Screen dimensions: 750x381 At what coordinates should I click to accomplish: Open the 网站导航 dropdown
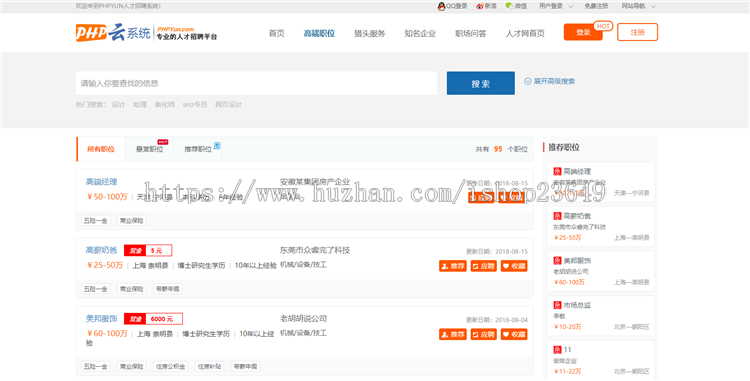click(x=639, y=6)
